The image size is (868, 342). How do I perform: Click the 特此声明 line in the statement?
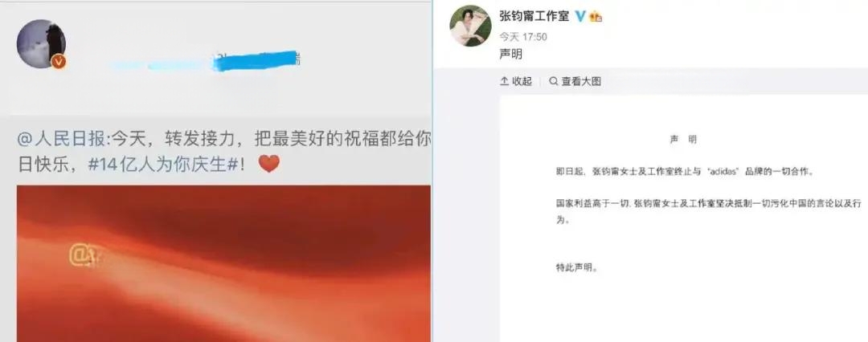tap(577, 267)
